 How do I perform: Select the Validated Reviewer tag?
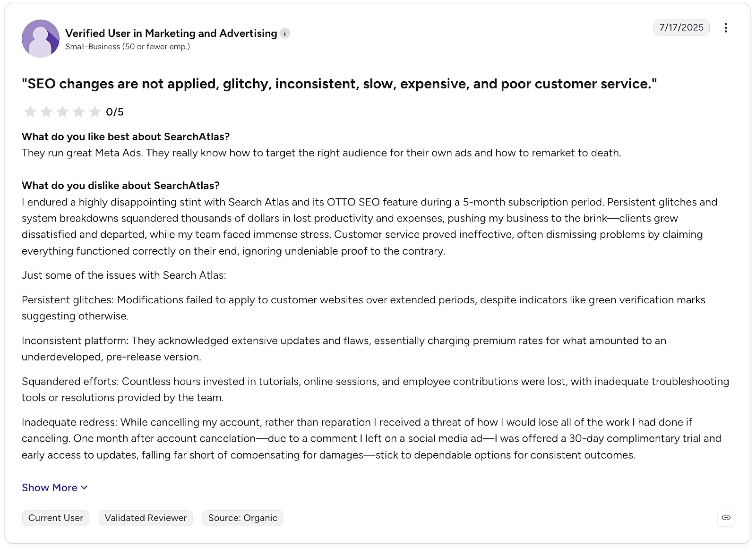tap(146, 518)
